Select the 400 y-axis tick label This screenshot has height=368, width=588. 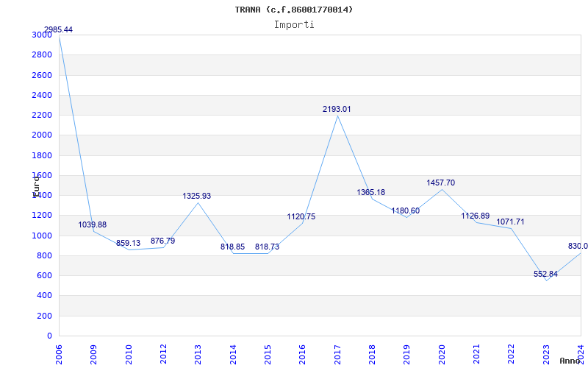tap(44, 296)
